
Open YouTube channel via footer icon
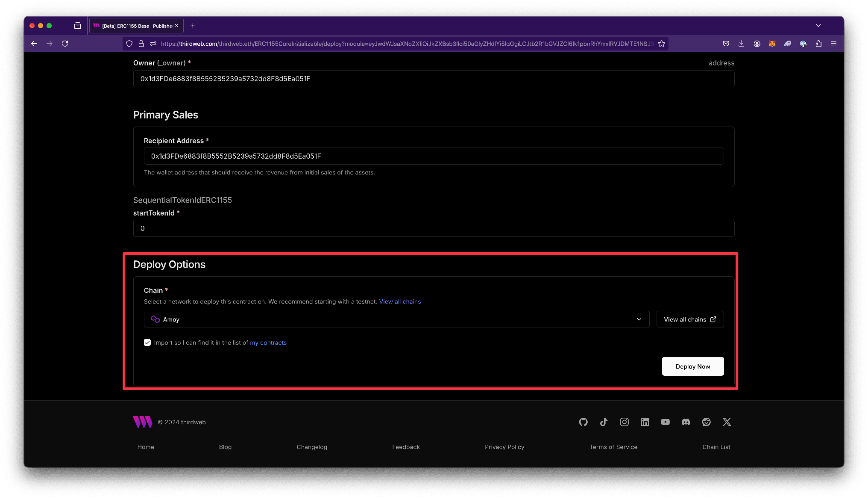665,422
